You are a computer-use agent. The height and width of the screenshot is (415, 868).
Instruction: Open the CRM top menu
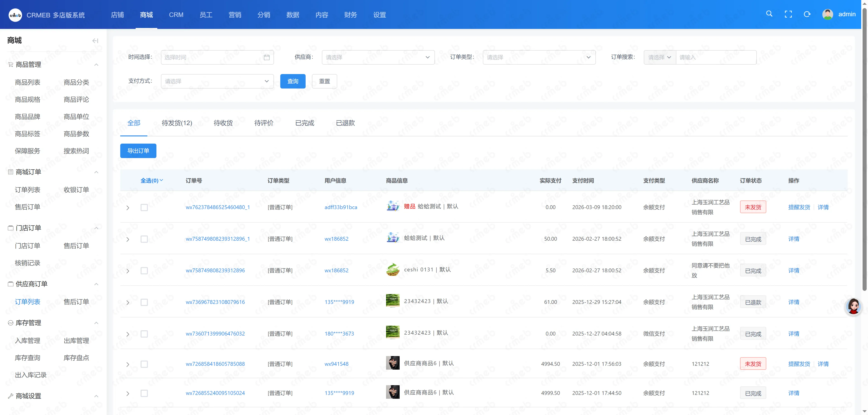(176, 15)
